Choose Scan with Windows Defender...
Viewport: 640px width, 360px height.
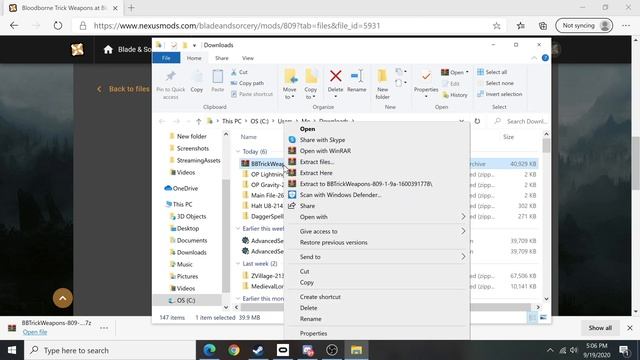click(x=377, y=195)
